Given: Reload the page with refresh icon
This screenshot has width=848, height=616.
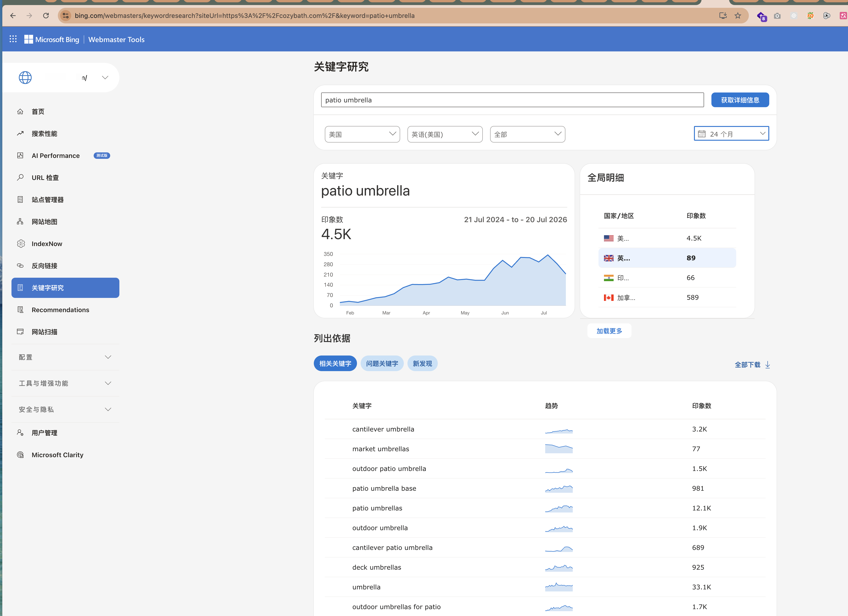Looking at the screenshot, I should pyautogui.click(x=46, y=16).
